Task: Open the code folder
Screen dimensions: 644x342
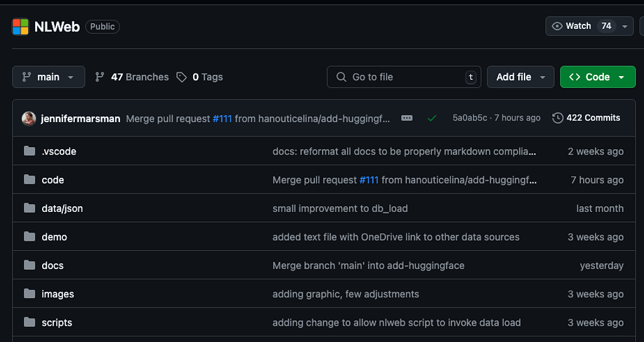Action: coord(53,180)
